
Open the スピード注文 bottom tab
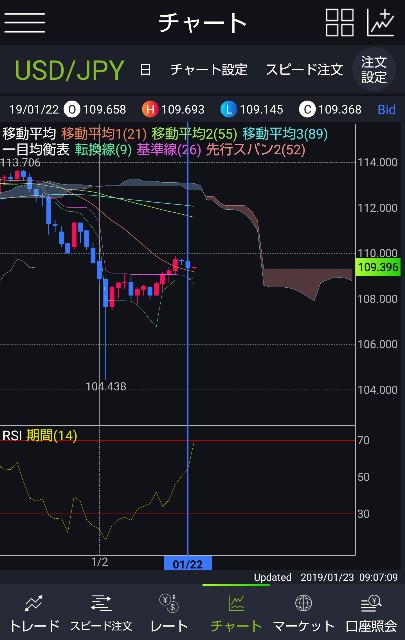point(101,613)
